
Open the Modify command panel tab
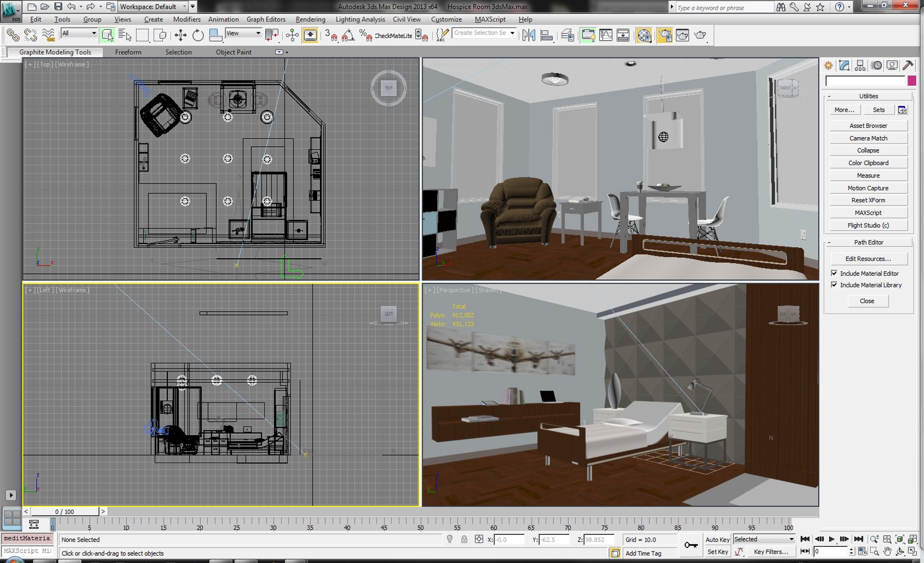click(844, 65)
